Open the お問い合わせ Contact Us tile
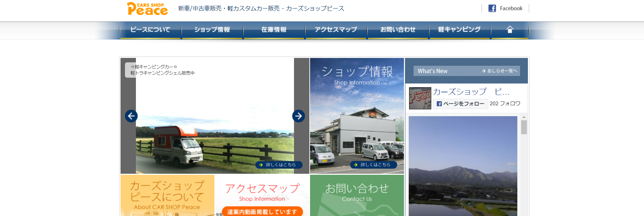Viewport: 644px width, 216px height. 357,195
